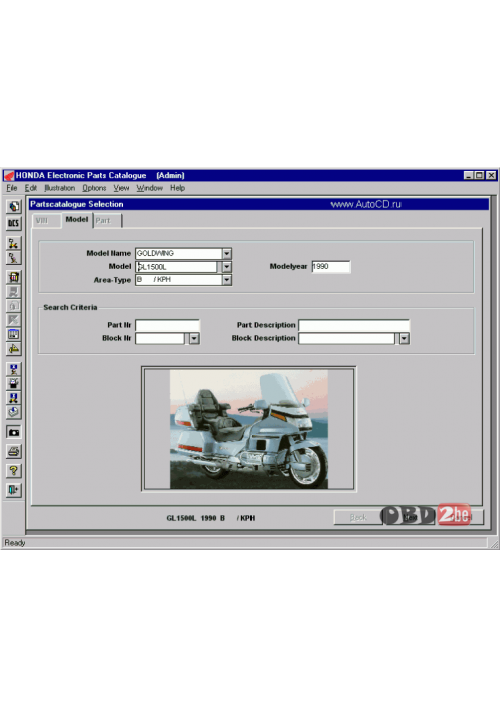Screen dimensions: 500x717
Task: Open the Window menu
Action: point(150,188)
